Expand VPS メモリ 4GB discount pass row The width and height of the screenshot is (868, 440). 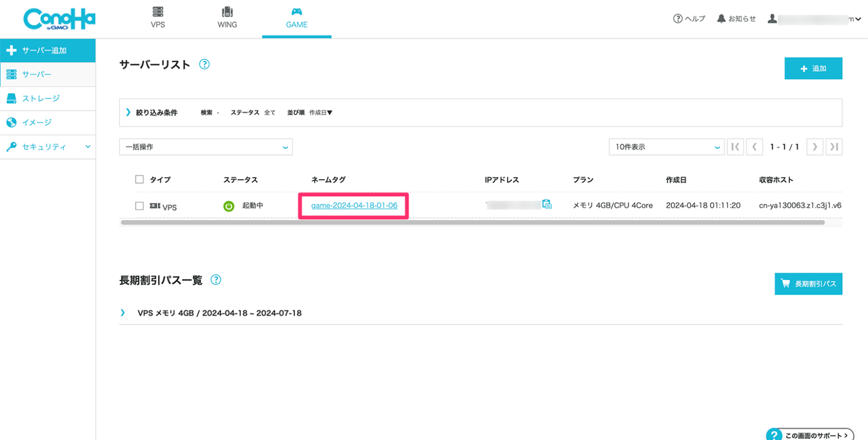pyautogui.click(x=481, y=313)
